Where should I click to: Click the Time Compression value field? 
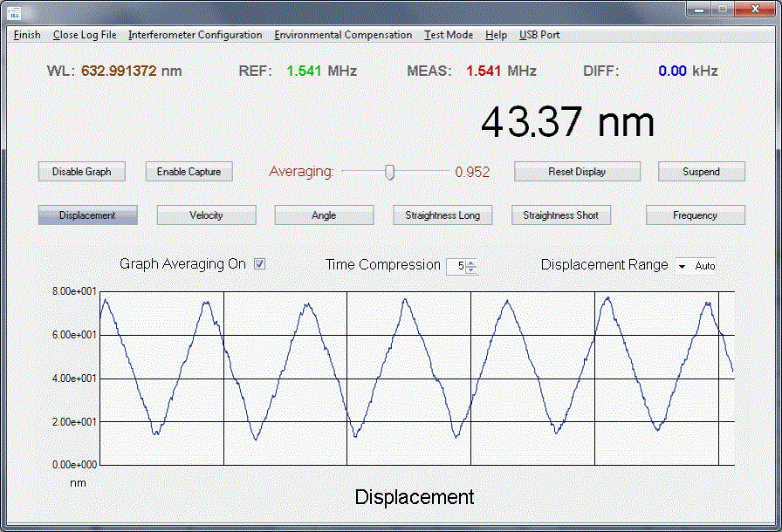tap(456, 266)
